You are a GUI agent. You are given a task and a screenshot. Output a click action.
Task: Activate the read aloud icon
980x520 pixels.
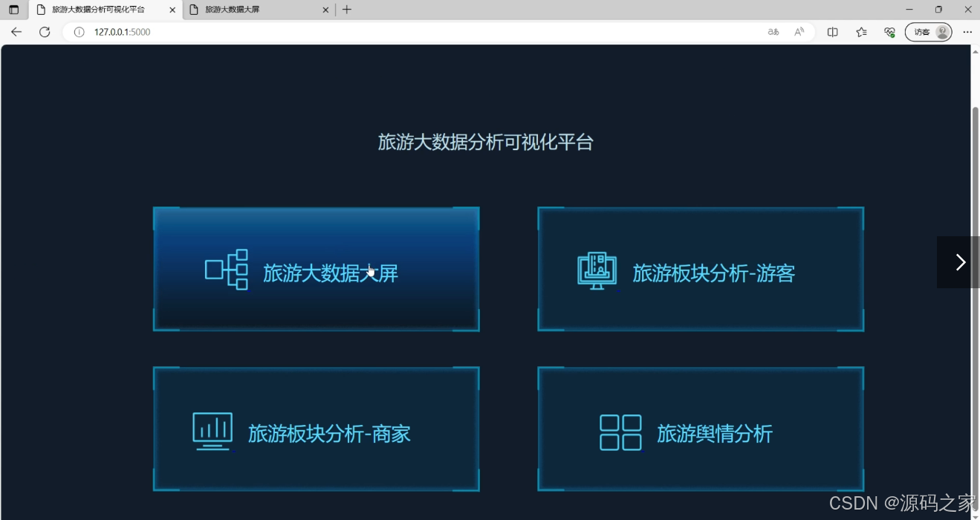click(x=799, y=32)
